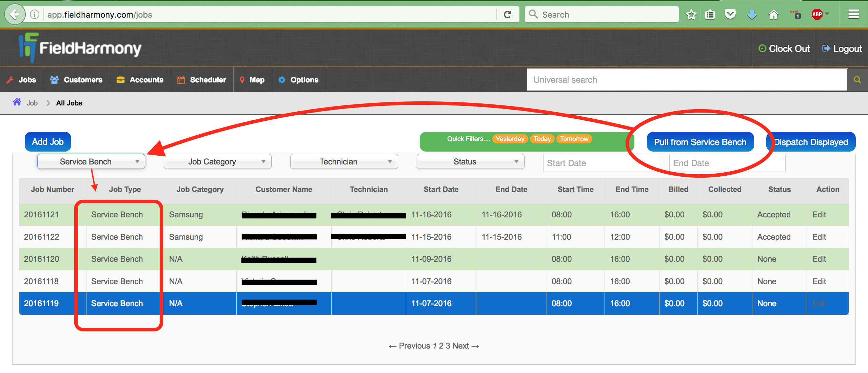
Task: Click Pull from Service Bench
Action: (x=700, y=142)
